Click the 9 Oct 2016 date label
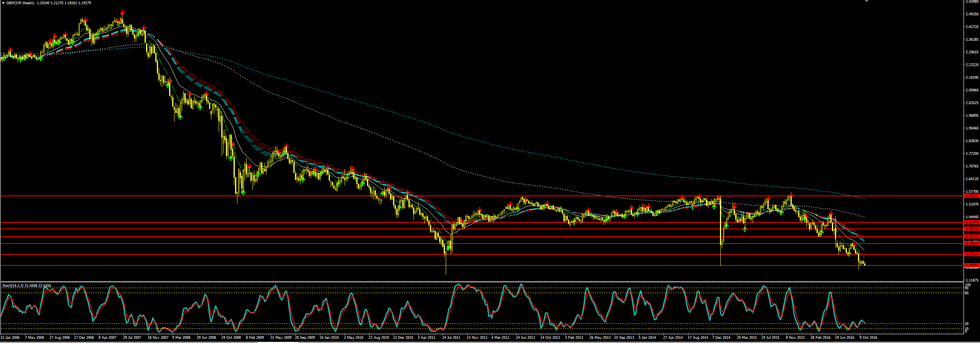Viewport: 980px width, 343px height. coord(868,338)
